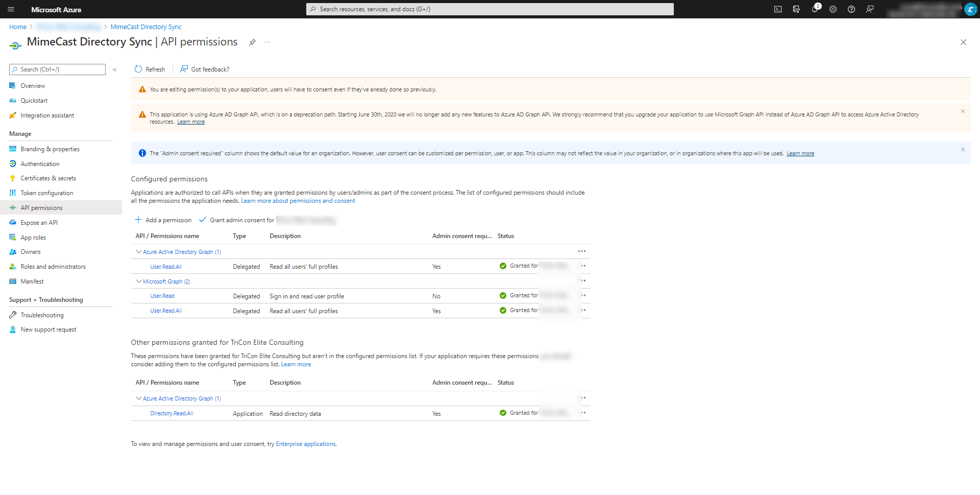This screenshot has height=495, width=980.
Task: Open ellipsis for Read directory data row
Action: pyautogui.click(x=583, y=413)
